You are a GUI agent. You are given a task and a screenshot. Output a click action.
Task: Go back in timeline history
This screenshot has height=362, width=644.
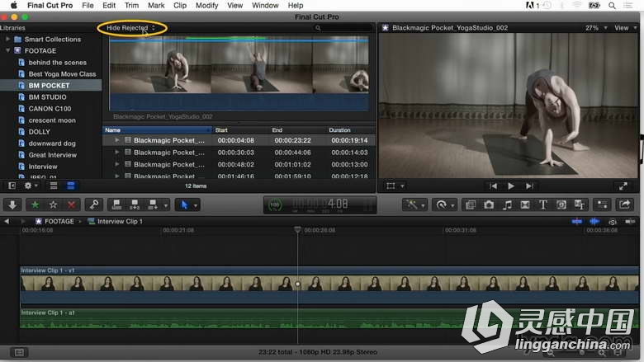tap(7, 221)
